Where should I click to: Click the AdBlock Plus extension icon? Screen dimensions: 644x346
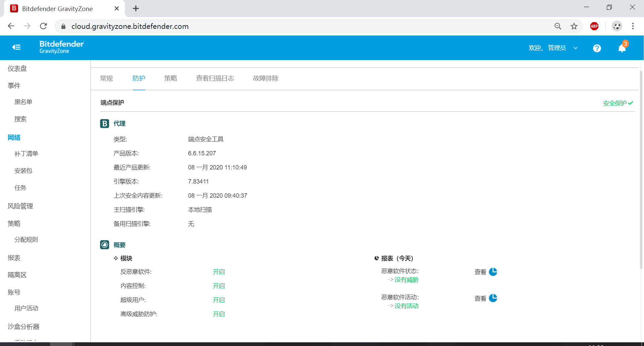[x=594, y=26]
